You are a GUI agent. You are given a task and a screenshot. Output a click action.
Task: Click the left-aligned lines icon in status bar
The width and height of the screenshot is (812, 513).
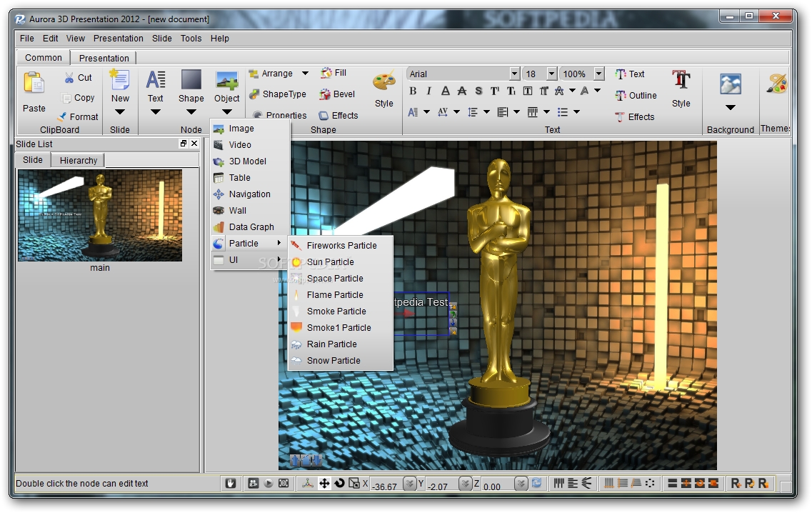click(x=572, y=483)
